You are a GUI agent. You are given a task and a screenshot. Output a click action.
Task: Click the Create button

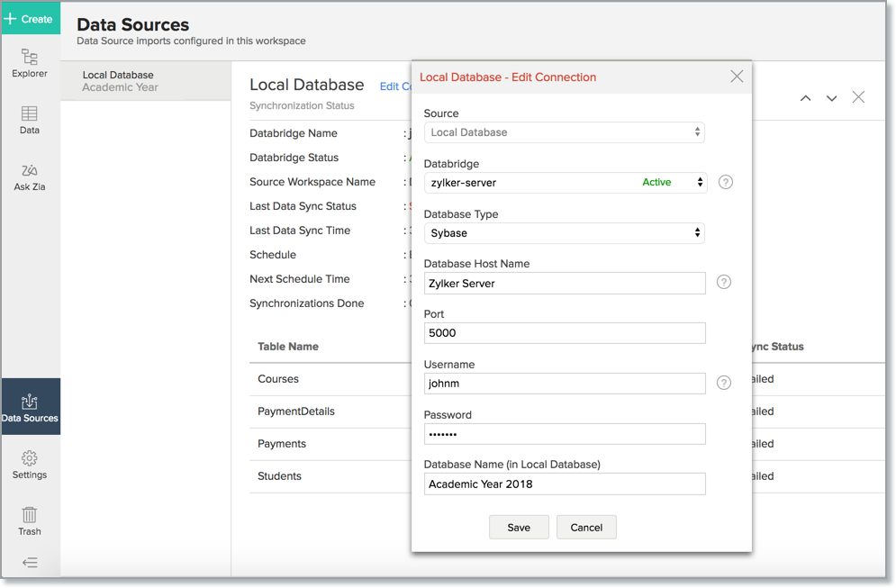click(x=30, y=18)
